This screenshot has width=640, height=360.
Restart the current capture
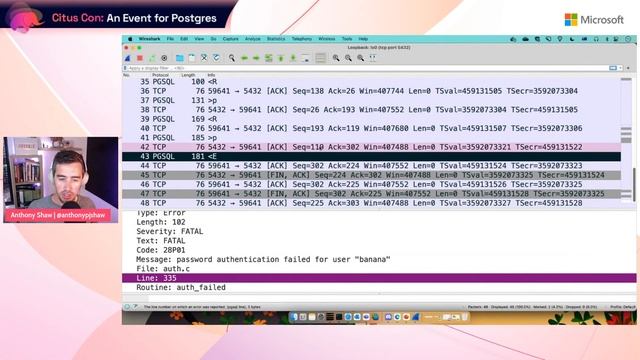[152, 58]
